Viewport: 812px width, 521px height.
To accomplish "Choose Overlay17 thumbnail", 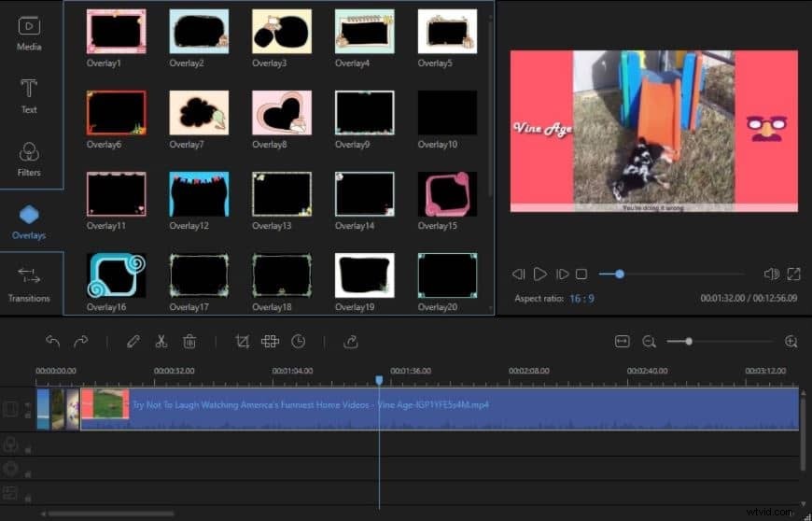I will [x=199, y=275].
